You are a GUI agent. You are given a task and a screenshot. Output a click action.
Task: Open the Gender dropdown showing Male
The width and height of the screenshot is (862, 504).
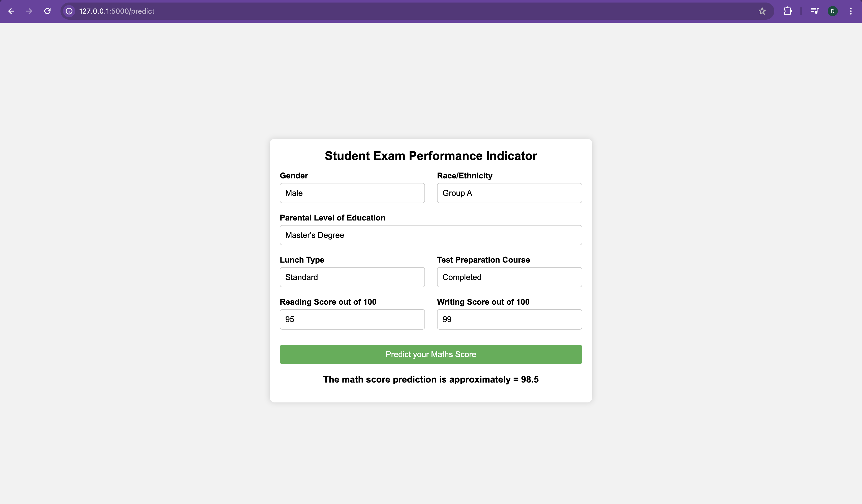point(352,193)
